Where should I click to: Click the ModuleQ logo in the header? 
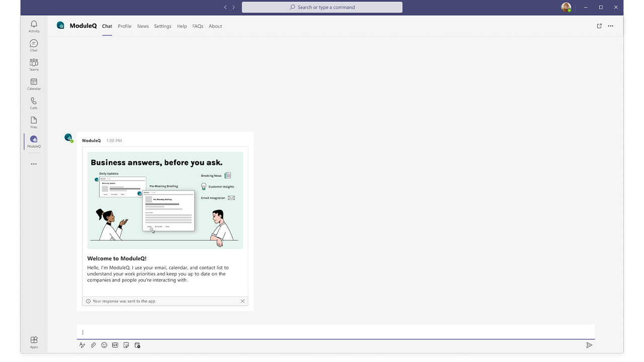pos(60,26)
